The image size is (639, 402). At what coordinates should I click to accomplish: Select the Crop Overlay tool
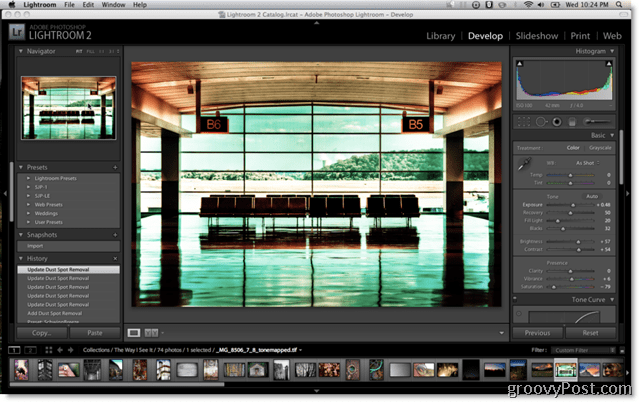(524, 121)
